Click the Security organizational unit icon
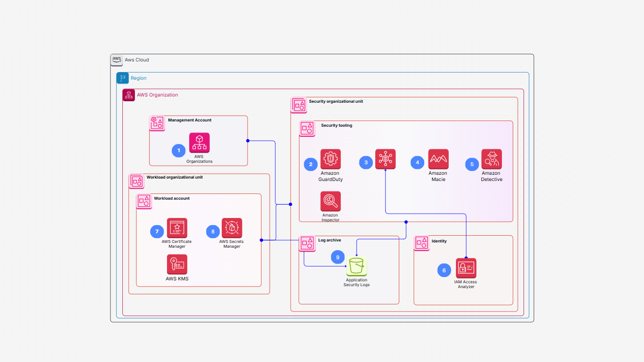 [x=299, y=105]
